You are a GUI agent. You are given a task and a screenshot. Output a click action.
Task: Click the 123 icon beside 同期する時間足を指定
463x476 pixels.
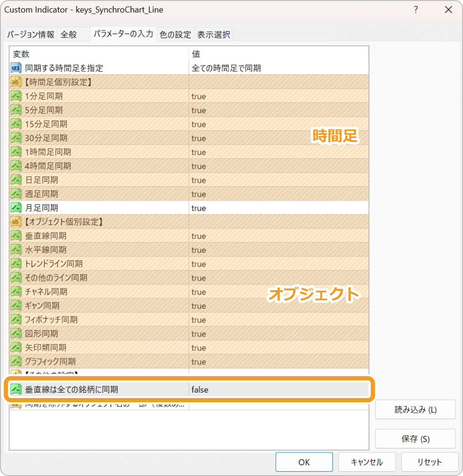[16, 68]
